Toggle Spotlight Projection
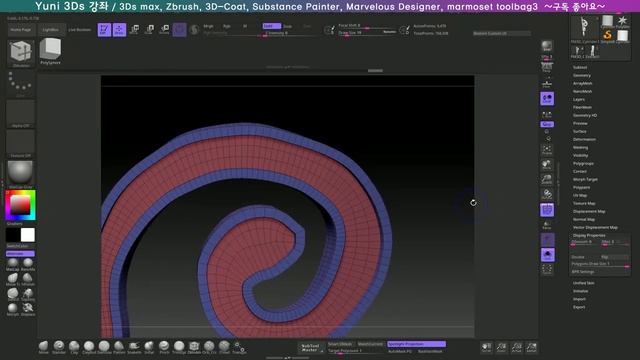 (416, 344)
